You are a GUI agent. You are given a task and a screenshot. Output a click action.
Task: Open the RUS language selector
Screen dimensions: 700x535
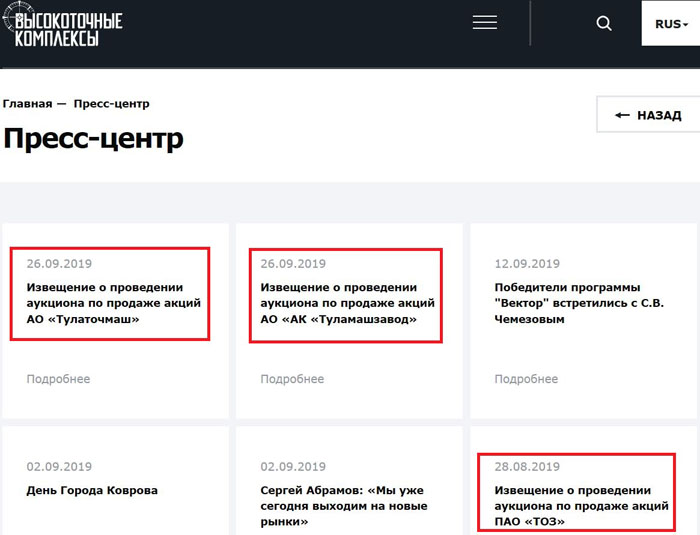pos(669,24)
